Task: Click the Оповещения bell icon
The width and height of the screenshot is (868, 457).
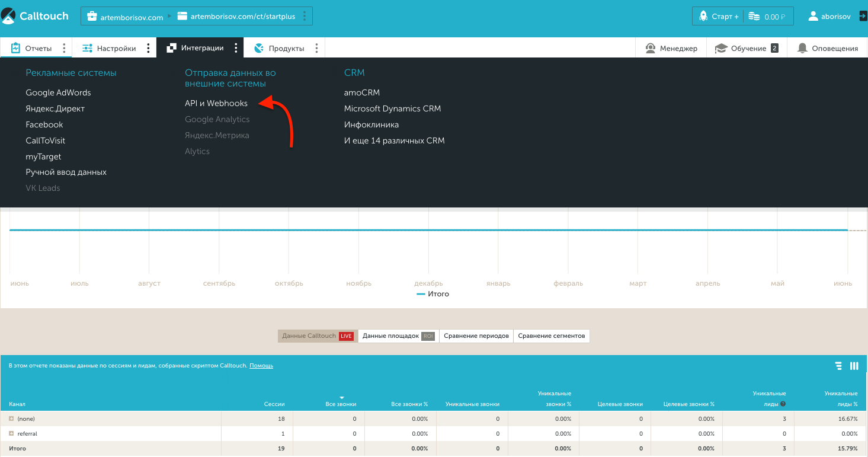Action: click(x=802, y=48)
